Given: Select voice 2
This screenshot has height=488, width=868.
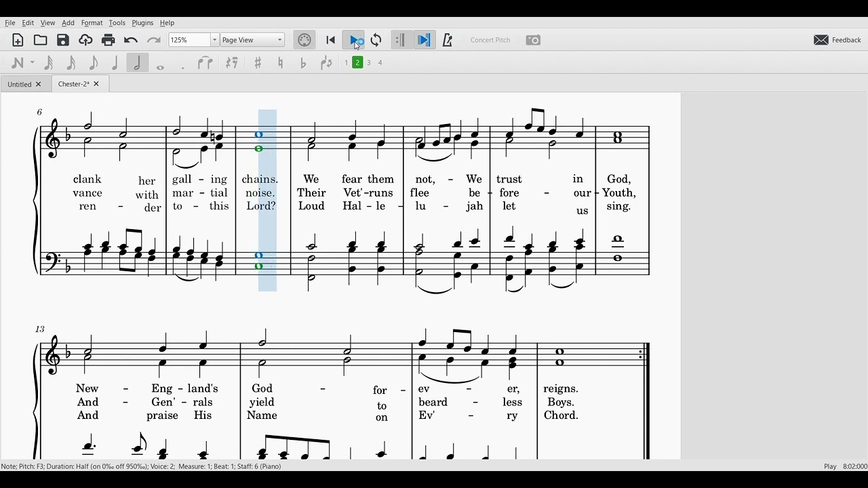Looking at the screenshot, I should [x=357, y=63].
